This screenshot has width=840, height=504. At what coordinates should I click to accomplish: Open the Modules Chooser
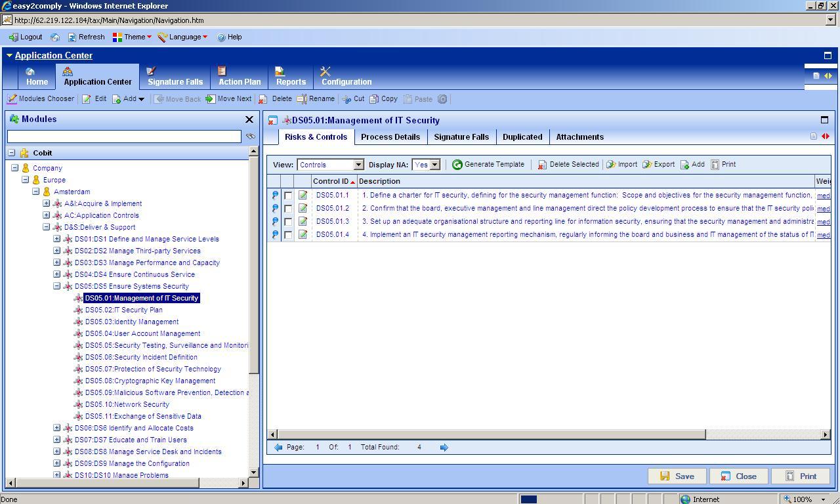41,99
